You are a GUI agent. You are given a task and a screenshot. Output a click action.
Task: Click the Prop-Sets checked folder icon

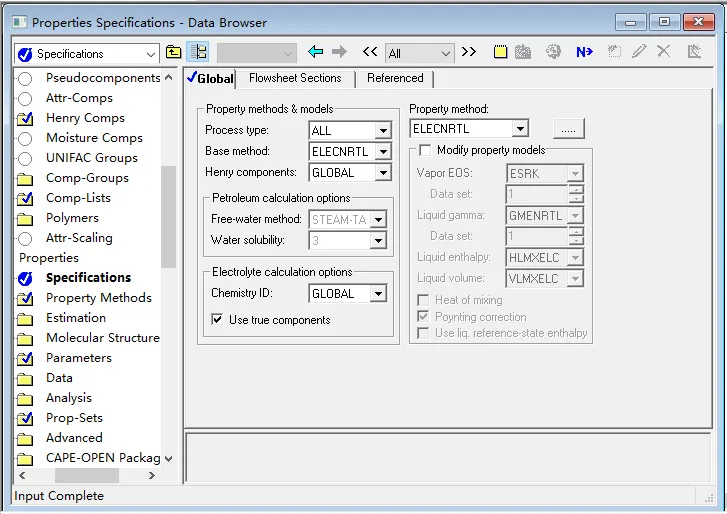(x=25, y=419)
